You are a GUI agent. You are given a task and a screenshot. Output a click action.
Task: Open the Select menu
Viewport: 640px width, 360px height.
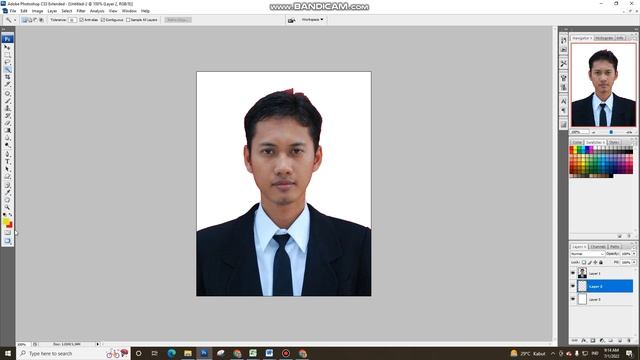pyautogui.click(x=67, y=11)
